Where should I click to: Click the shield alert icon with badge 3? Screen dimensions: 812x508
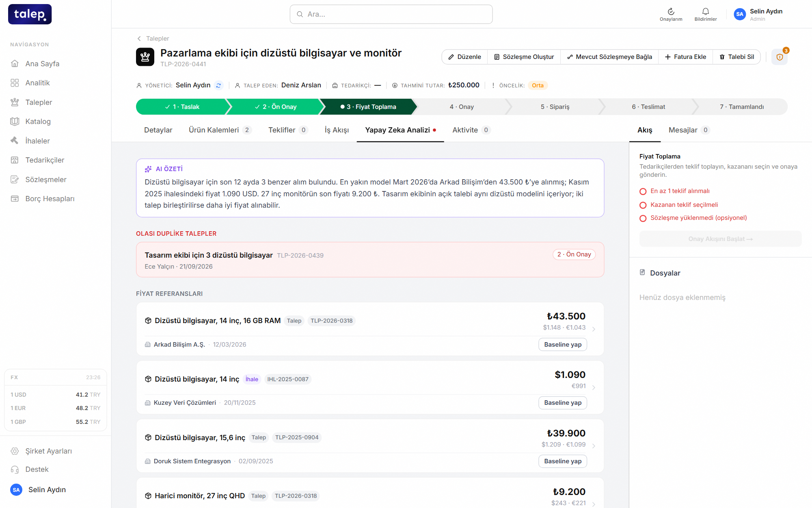point(780,57)
